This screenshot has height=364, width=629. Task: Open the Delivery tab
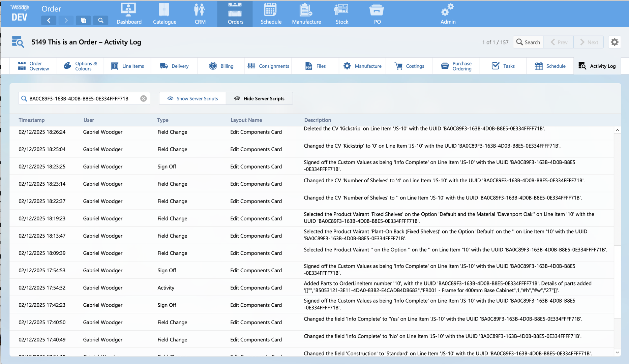coord(174,66)
